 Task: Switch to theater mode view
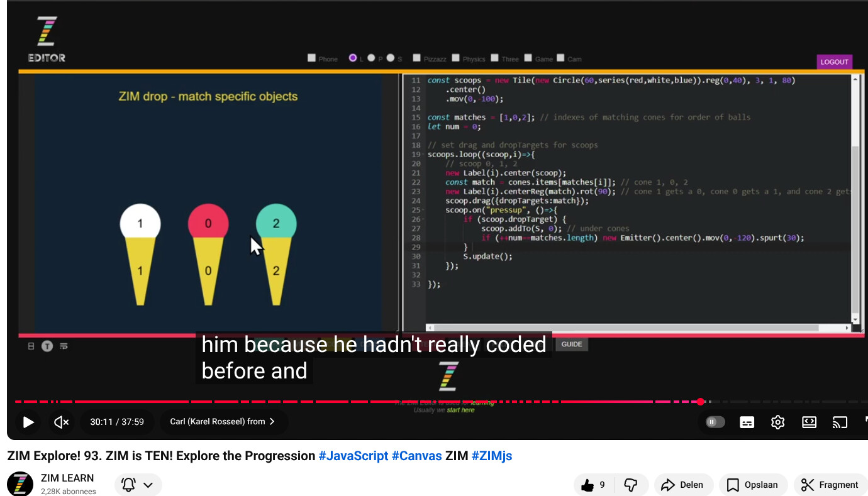(809, 422)
